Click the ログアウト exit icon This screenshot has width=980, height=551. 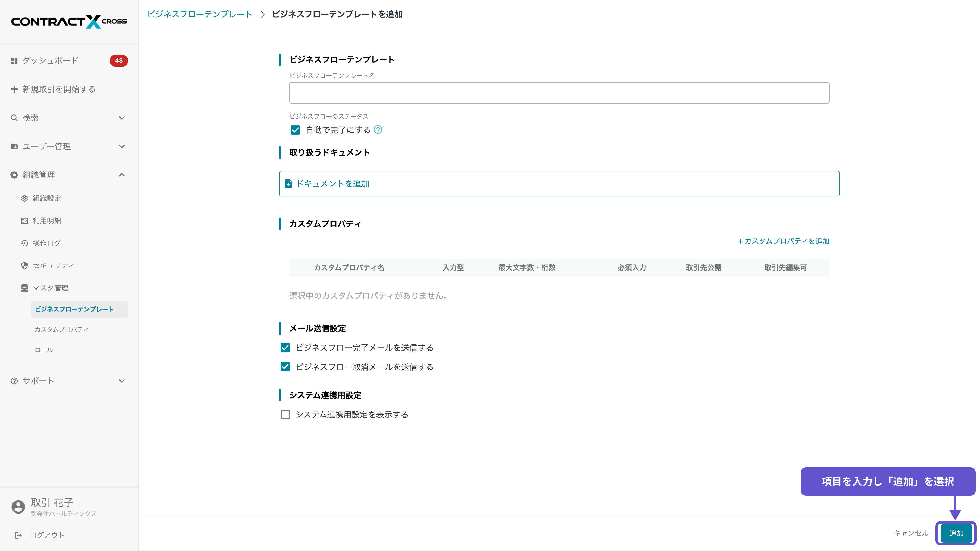click(18, 535)
